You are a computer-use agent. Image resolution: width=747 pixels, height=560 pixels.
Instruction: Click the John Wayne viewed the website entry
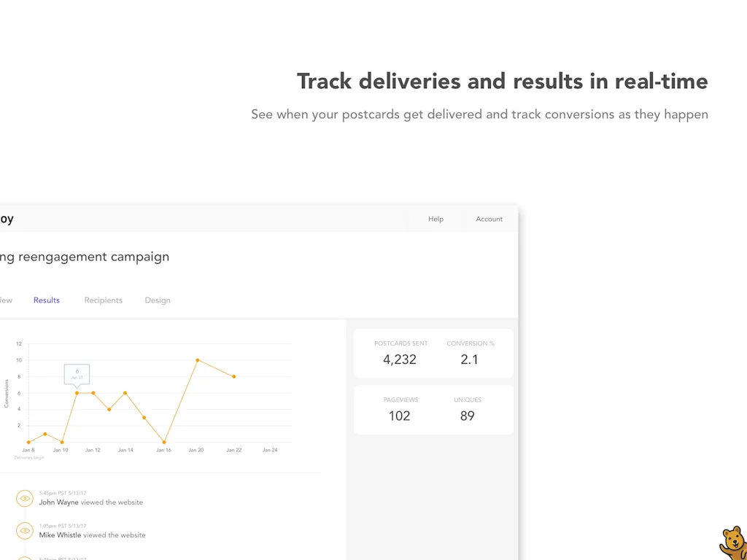91,502
